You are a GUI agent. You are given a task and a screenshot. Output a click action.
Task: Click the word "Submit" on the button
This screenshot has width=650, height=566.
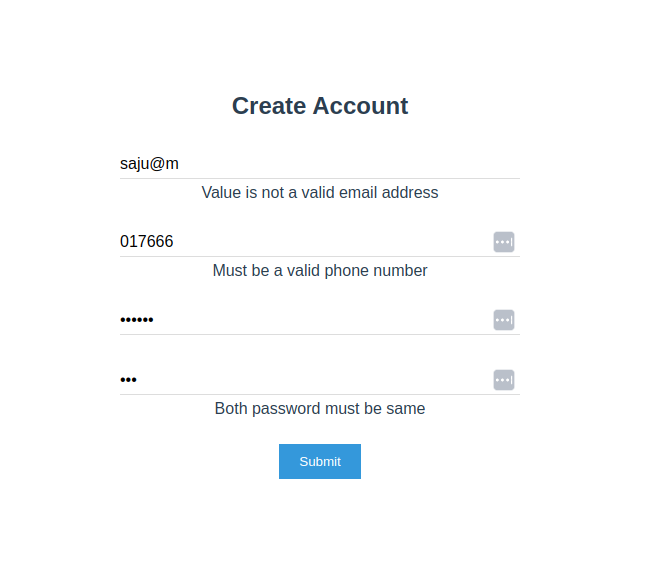click(320, 461)
